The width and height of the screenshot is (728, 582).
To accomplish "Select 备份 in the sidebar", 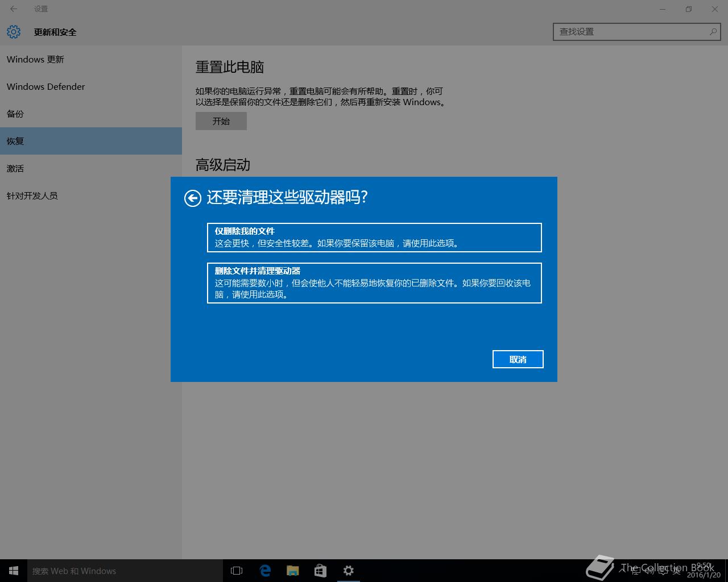I will [x=91, y=114].
